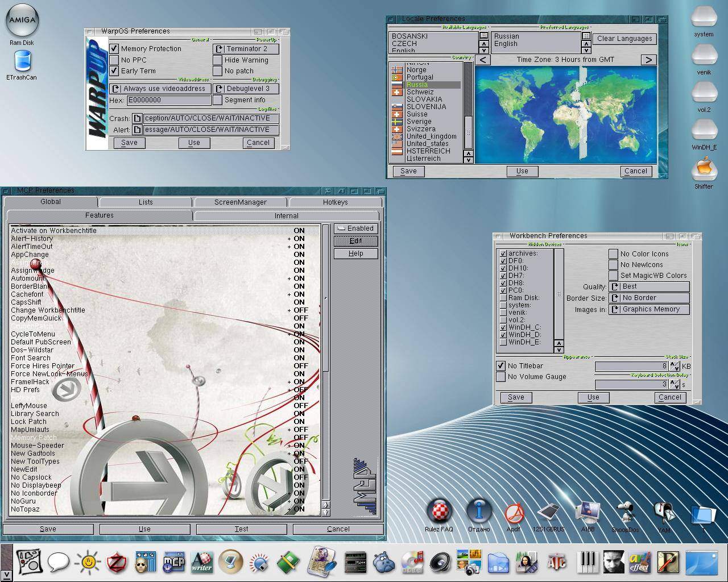Select the Global tab in MCP Preferences

(x=51, y=202)
